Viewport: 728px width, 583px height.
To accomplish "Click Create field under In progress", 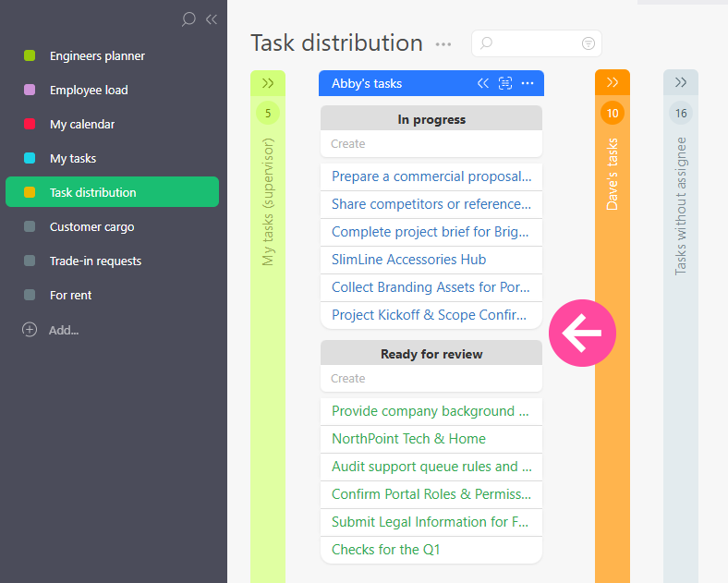I will click(431, 144).
